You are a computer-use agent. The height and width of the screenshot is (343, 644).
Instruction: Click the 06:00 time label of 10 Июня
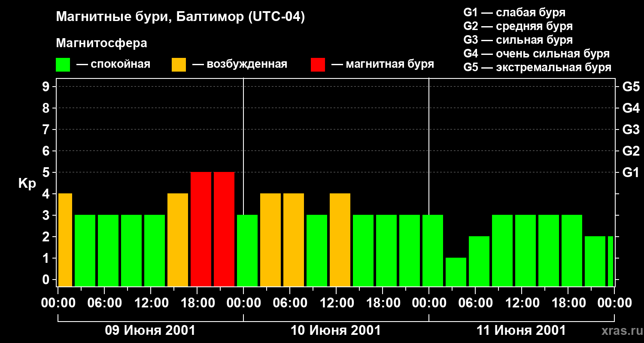(290, 303)
